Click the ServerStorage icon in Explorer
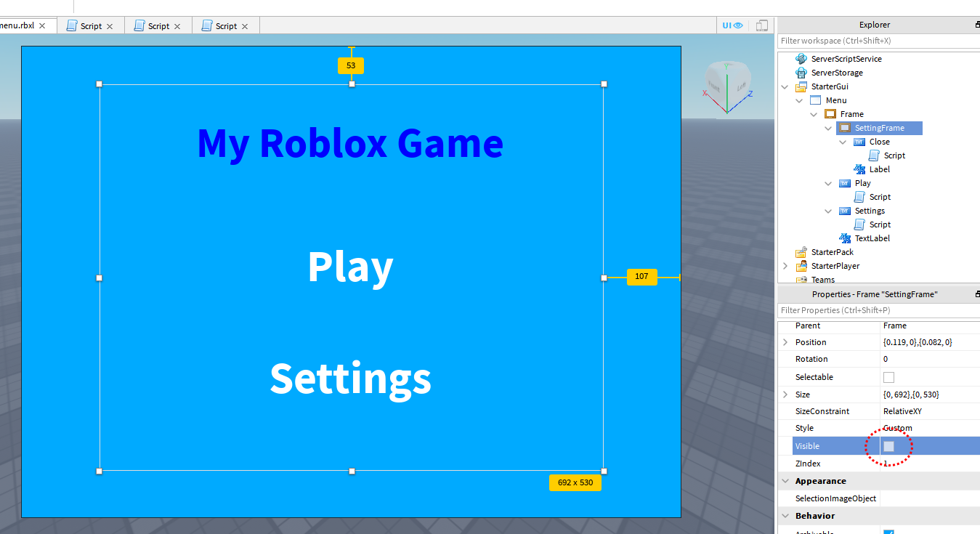 801,73
